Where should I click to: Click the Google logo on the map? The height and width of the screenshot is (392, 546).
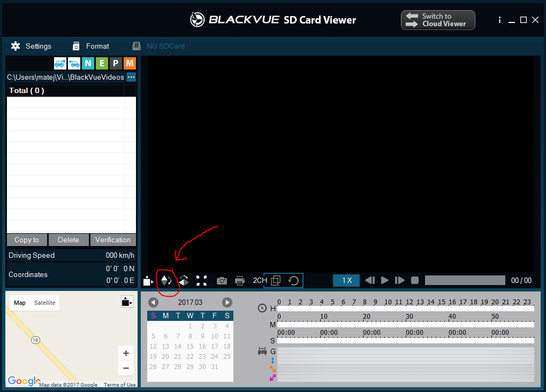pyautogui.click(x=24, y=381)
